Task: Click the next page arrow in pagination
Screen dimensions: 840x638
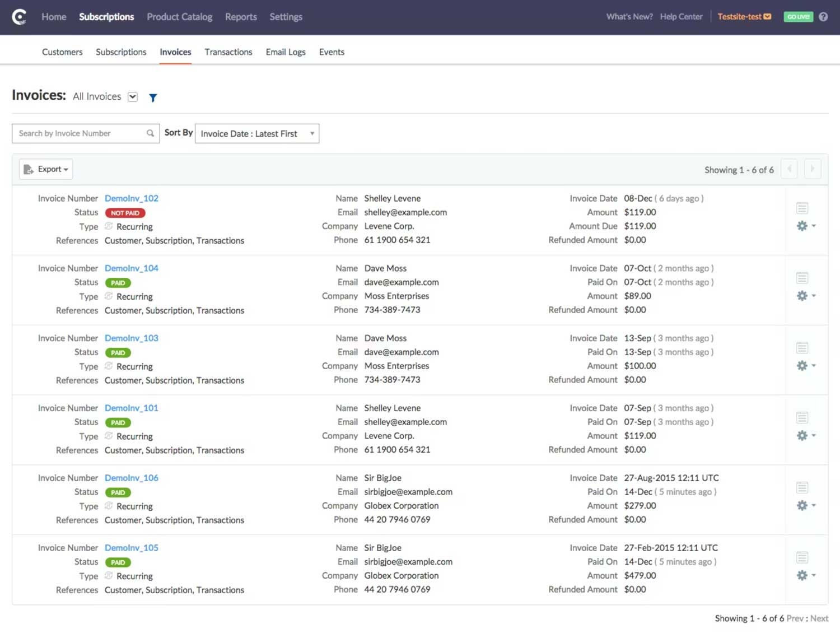Action: click(x=812, y=169)
